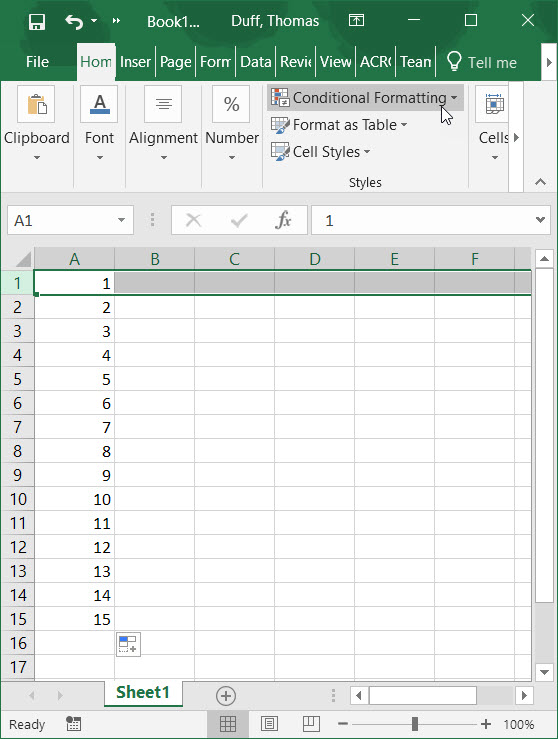Add a new sheet with plus icon
This screenshot has height=739, width=558.
pos(226,696)
